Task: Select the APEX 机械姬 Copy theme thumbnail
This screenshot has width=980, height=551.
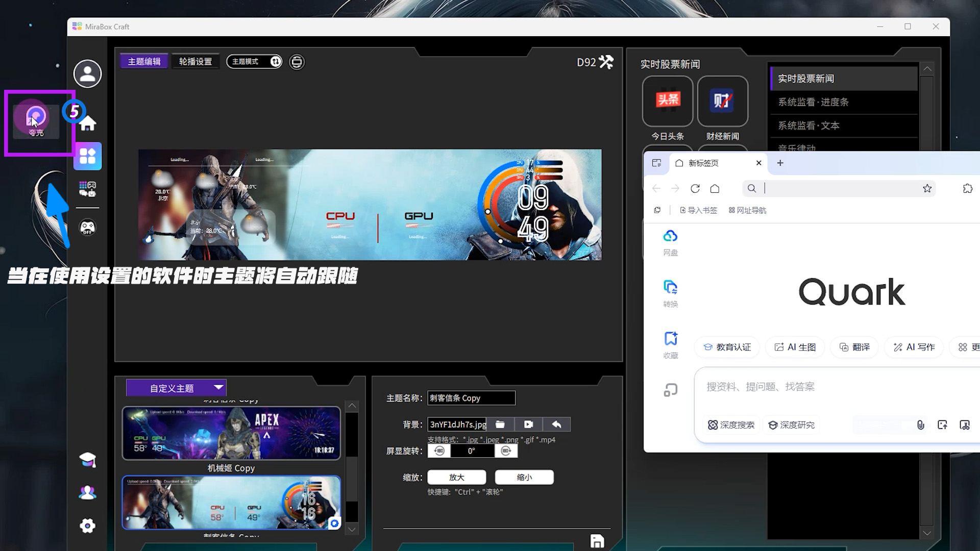Action: (x=231, y=433)
